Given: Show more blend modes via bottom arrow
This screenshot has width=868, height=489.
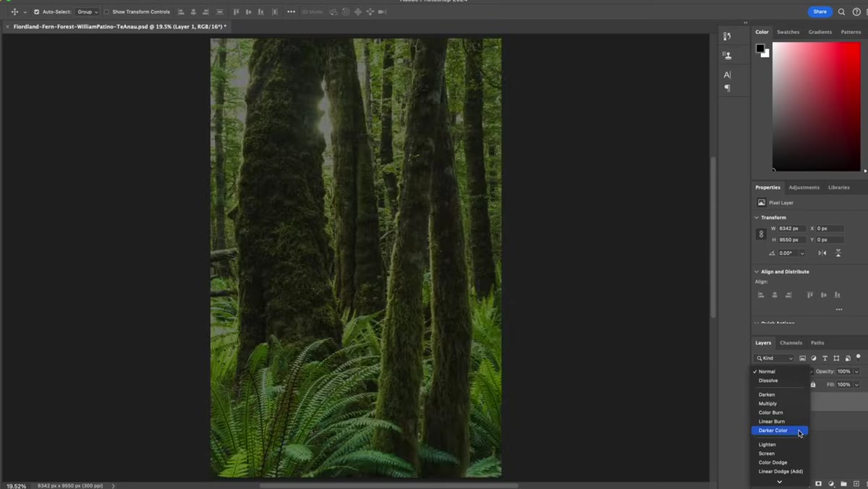Looking at the screenshot, I should click(779, 482).
